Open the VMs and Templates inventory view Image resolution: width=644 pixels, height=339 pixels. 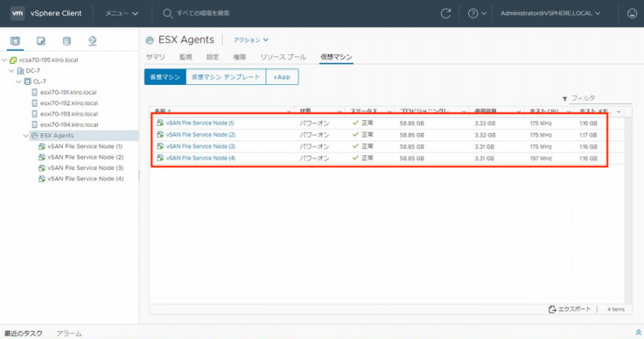40,40
